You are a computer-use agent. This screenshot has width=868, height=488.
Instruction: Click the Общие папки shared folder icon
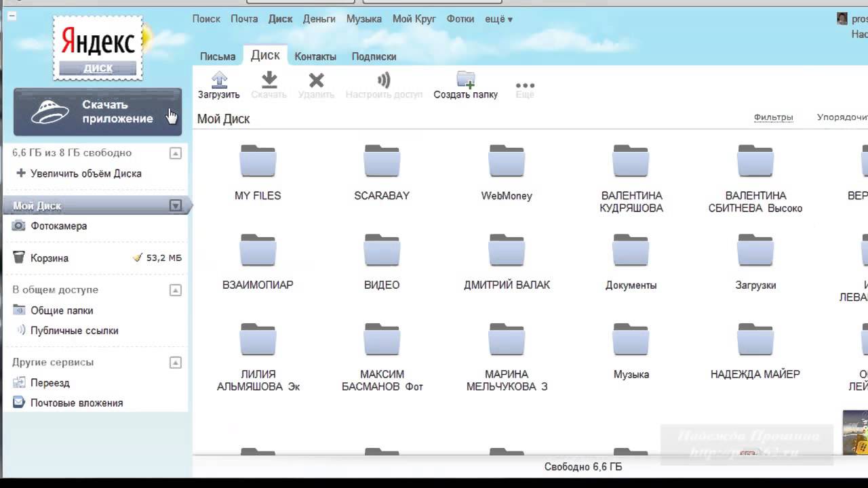pos(19,310)
